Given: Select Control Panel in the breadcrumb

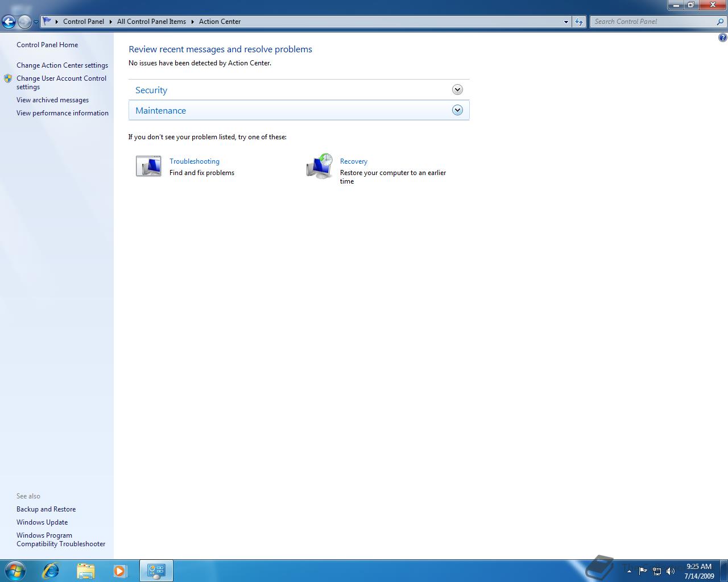Looking at the screenshot, I should tap(84, 22).
